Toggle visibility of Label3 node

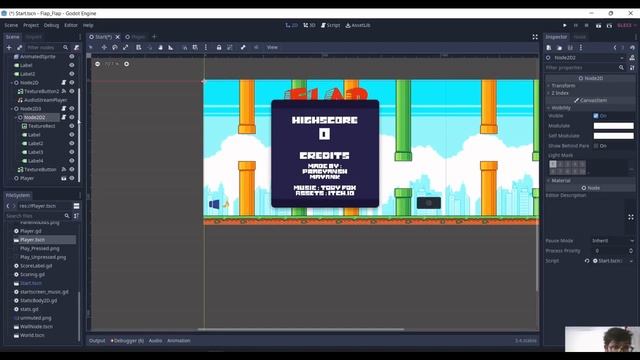coord(72,152)
